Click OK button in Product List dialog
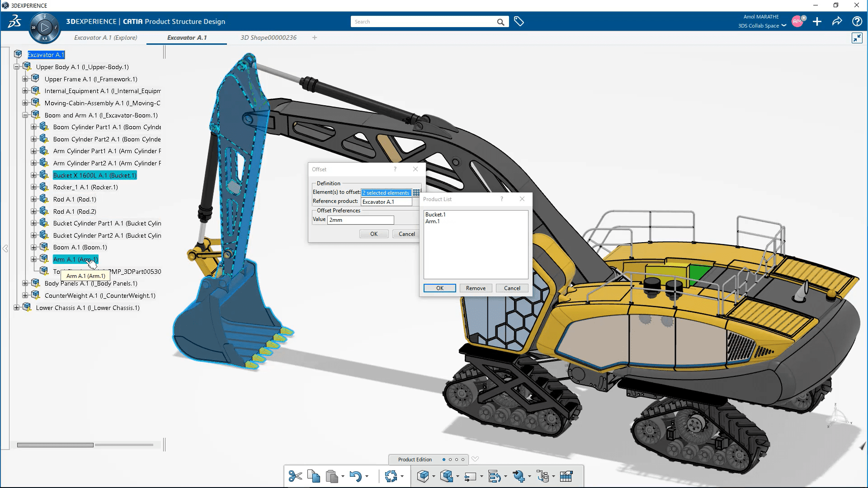 coord(439,288)
